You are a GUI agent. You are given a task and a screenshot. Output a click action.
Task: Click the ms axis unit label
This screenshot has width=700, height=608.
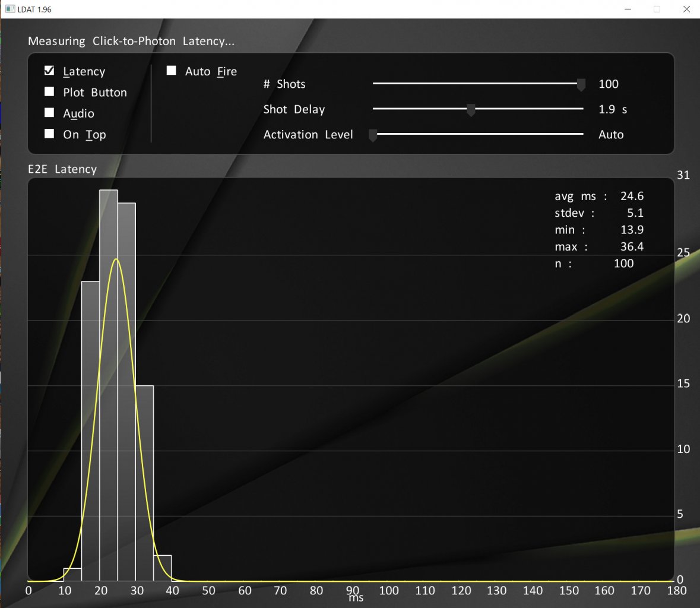(x=356, y=598)
